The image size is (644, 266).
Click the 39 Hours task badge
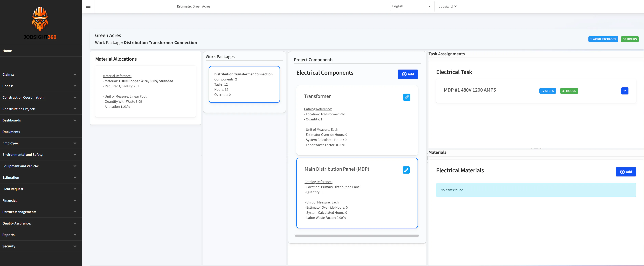pos(569,91)
